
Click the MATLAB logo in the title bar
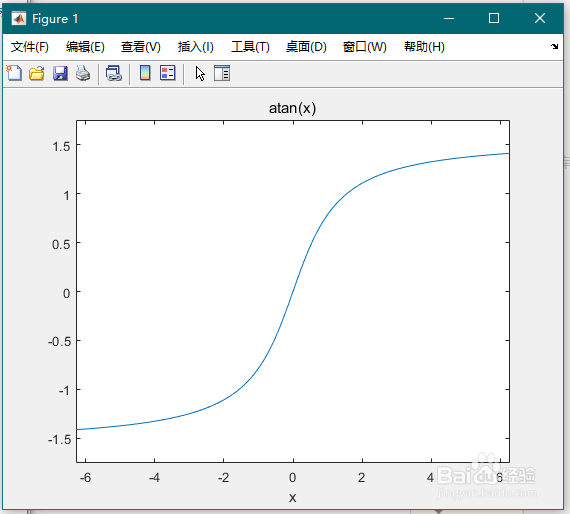[19, 18]
